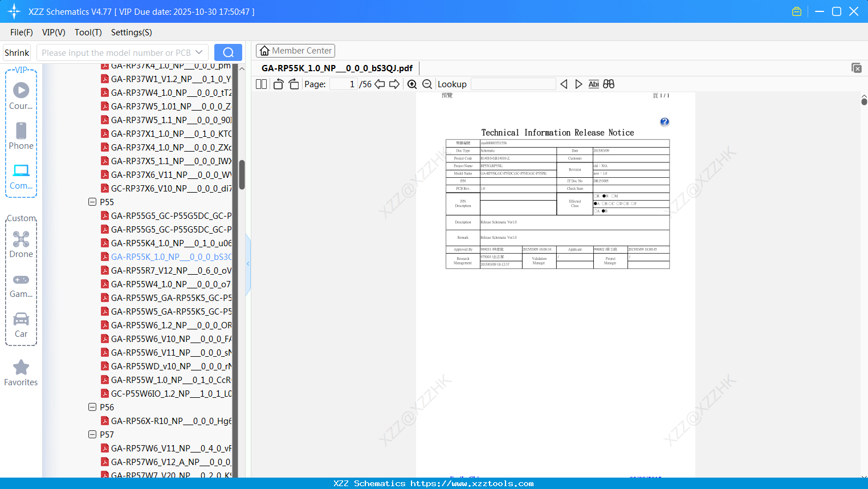The height and width of the screenshot is (489, 868).
Task: Collapse the P55 folder
Action: (x=92, y=202)
